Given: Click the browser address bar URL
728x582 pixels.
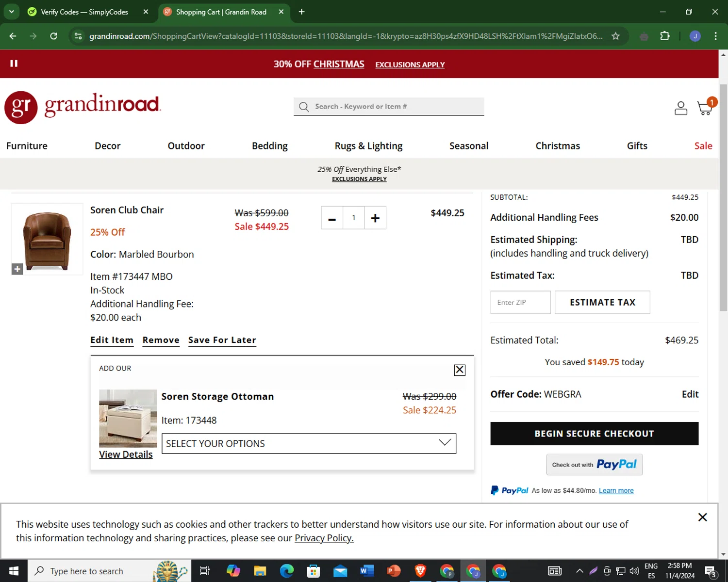Looking at the screenshot, I should click(346, 36).
